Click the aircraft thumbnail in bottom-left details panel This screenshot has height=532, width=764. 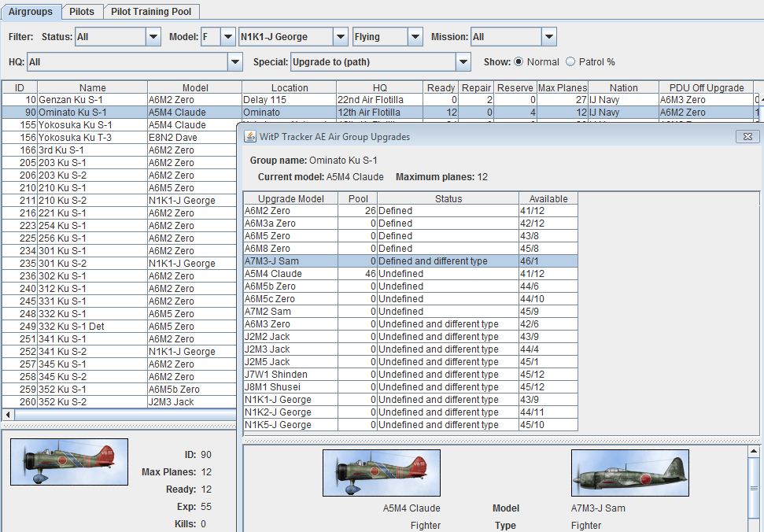pyautogui.click(x=68, y=461)
